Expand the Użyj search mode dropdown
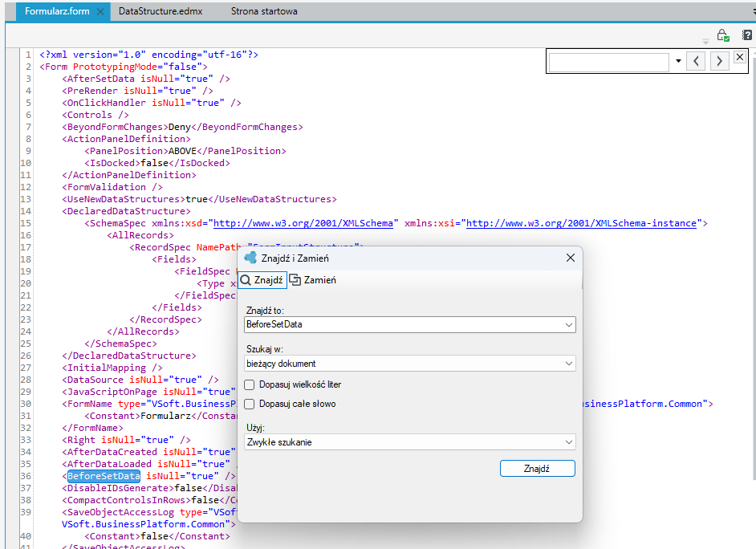Screen dimensions: 756x549 pyautogui.click(x=569, y=442)
